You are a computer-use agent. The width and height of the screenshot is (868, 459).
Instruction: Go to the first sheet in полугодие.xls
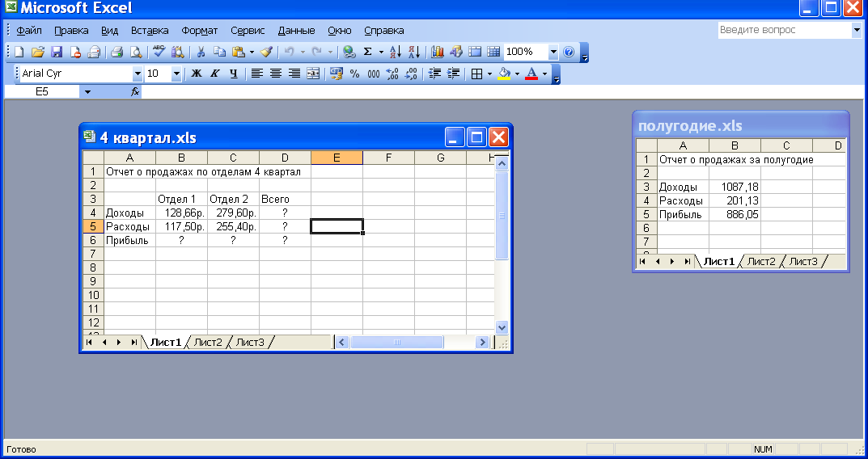coord(642,262)
